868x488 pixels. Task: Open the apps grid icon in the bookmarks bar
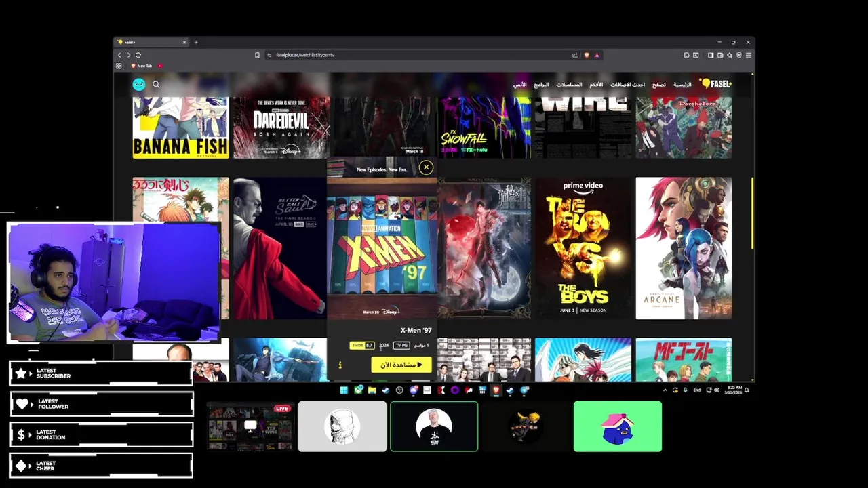119,66
